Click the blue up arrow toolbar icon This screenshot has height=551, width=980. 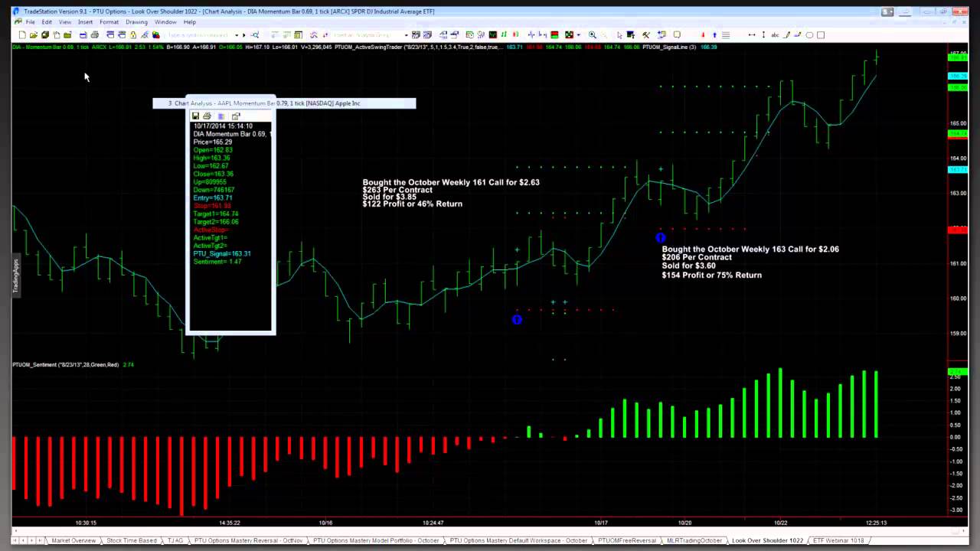point(714,35)
